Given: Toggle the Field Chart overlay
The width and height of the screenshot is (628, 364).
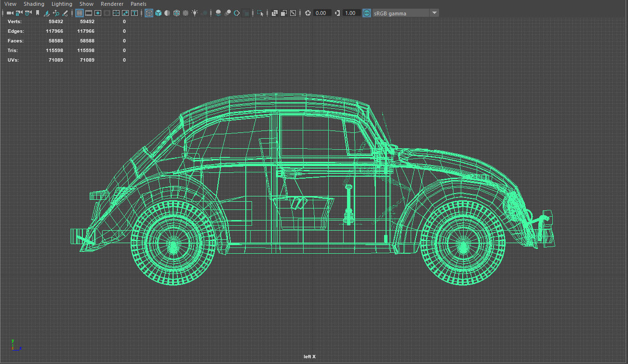Looking at the screenshot, I should pos(116,13).
